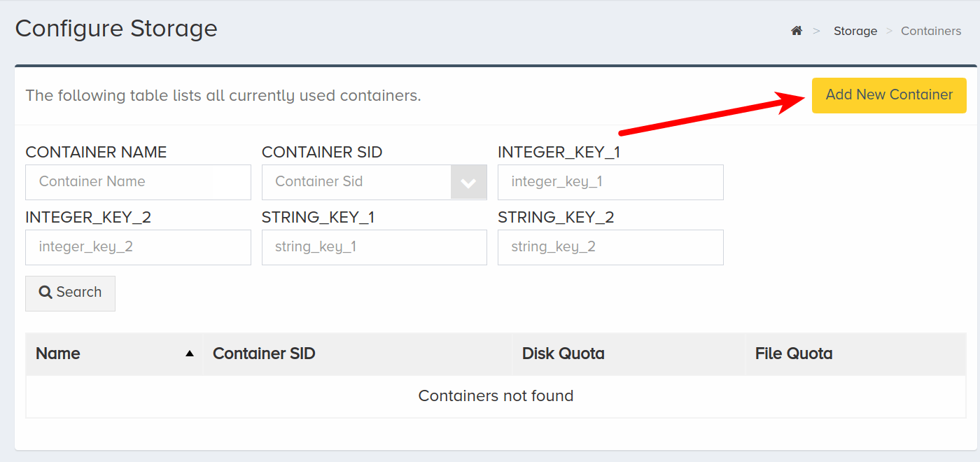The height and width of the screenshot is (462, 980).
Task: Focus the string_key_1 input field
Action: click(374, 248)
